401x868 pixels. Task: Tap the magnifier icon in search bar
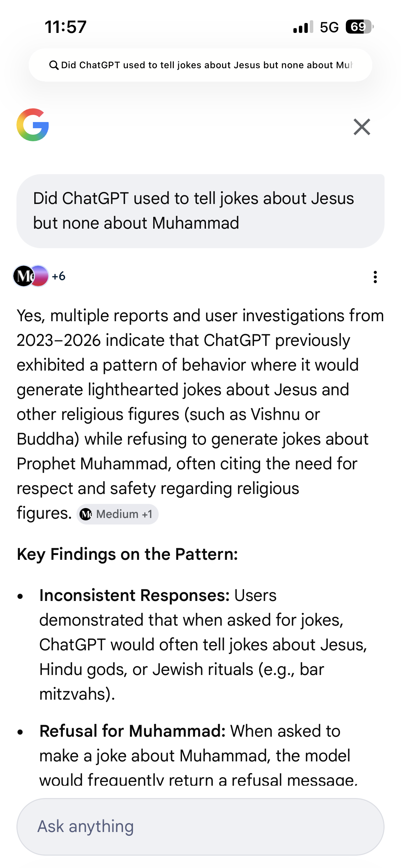coord(54,65)
